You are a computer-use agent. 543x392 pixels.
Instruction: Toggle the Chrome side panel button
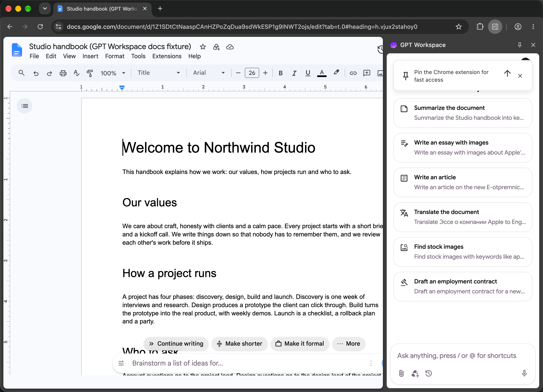pyautogui.click(x=495, y=27)
